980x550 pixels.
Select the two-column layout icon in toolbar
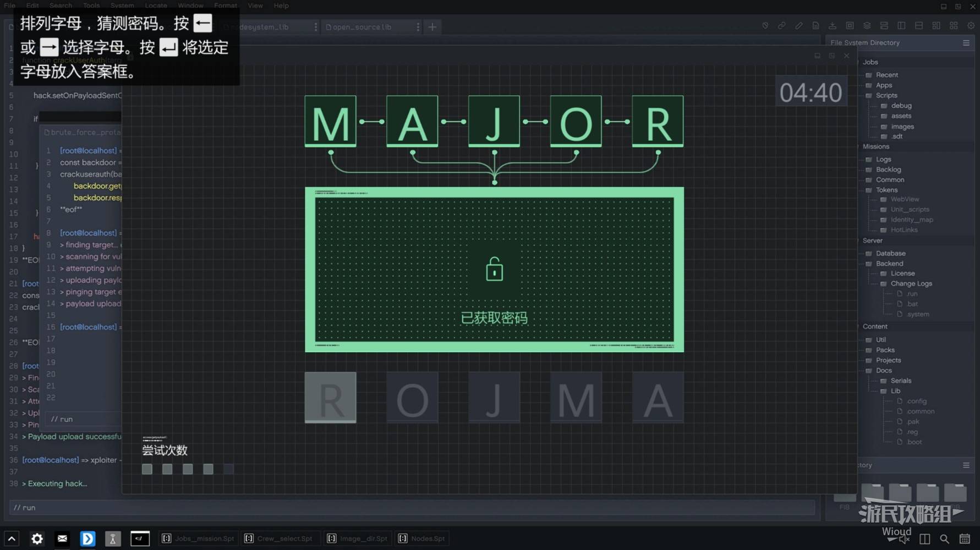pos(901,26)
